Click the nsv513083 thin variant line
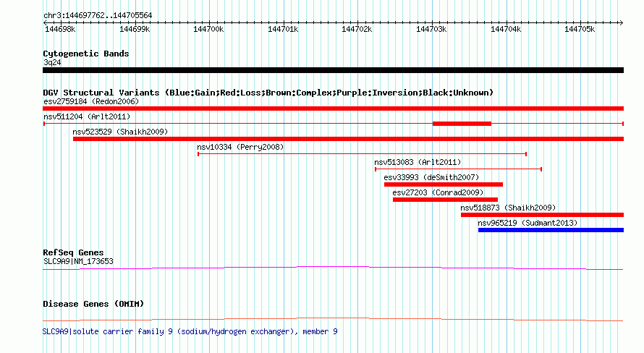644x353 pixels. (x=458, y=169)
